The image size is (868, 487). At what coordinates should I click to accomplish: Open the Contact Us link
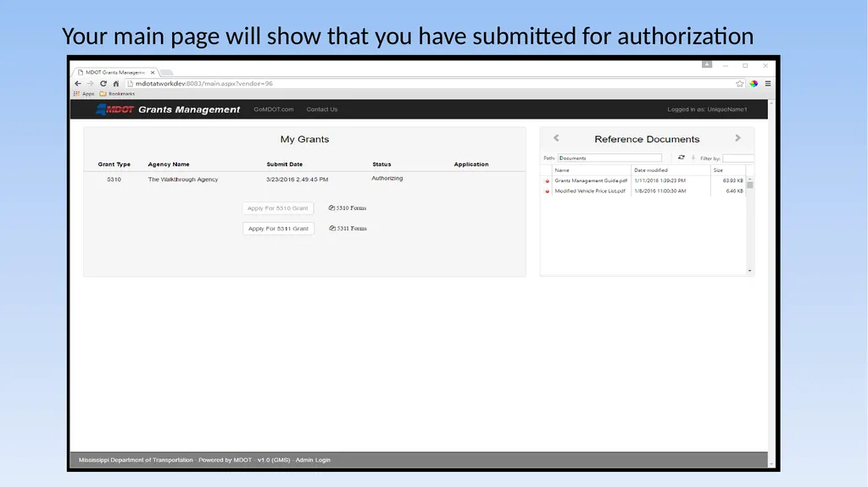321,109
